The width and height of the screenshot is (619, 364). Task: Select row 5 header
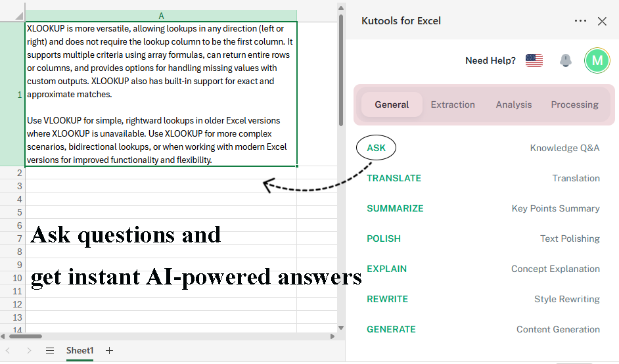[12, 212]
